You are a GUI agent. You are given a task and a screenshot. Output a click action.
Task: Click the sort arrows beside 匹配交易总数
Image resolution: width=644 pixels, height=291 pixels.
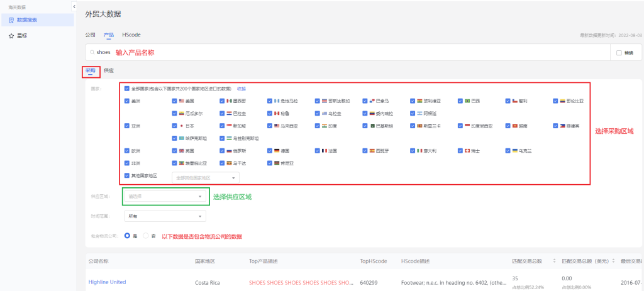point(554,261)
